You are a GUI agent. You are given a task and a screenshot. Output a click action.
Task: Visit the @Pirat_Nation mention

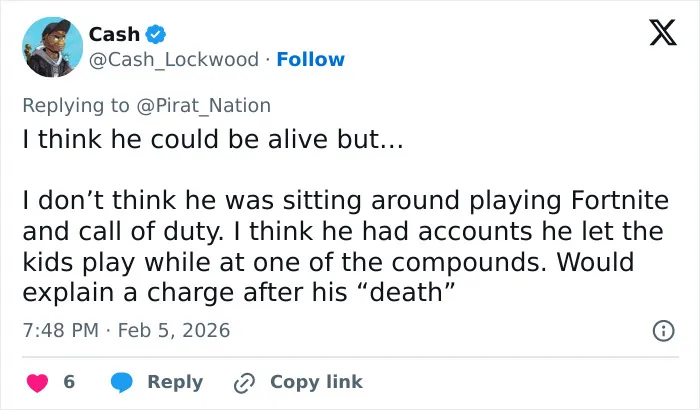pyautogui.click(x=204, y=106)
